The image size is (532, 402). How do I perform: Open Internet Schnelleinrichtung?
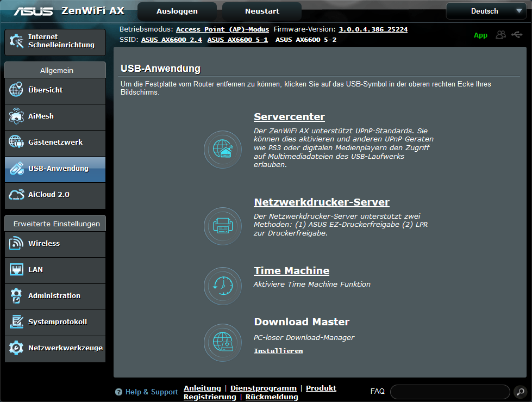point(55,42)
